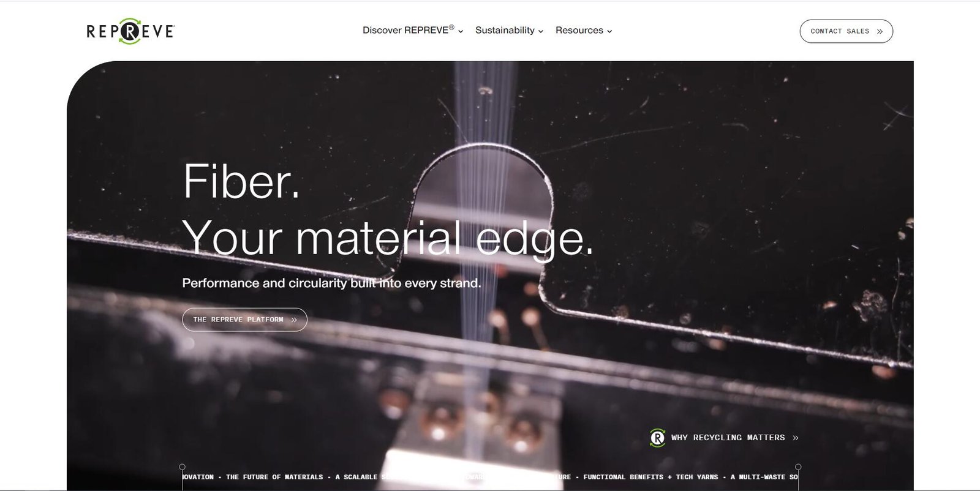The image size is (980, 491).
Task: Expand the Sustainability dropdown chevron
Action: point(541,31)
